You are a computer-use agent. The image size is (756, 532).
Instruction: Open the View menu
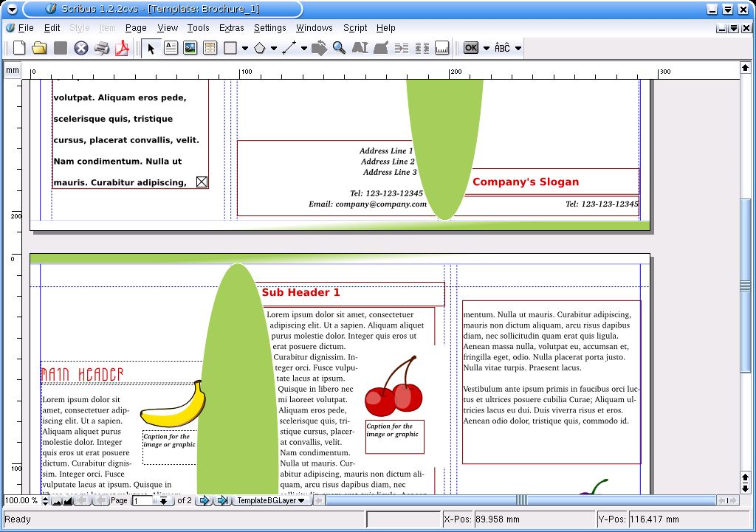168,28
